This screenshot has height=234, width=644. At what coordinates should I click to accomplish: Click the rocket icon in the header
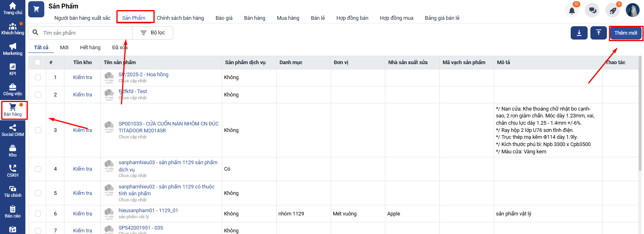613,10
